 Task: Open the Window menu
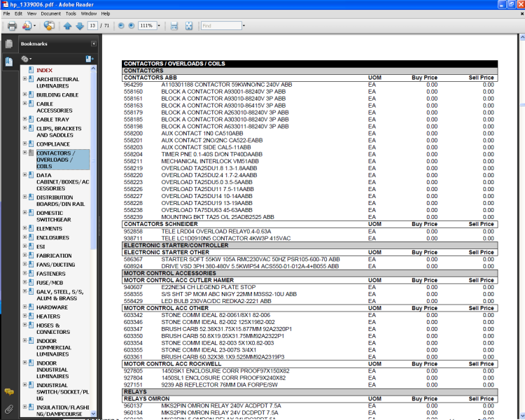(89, 14)
